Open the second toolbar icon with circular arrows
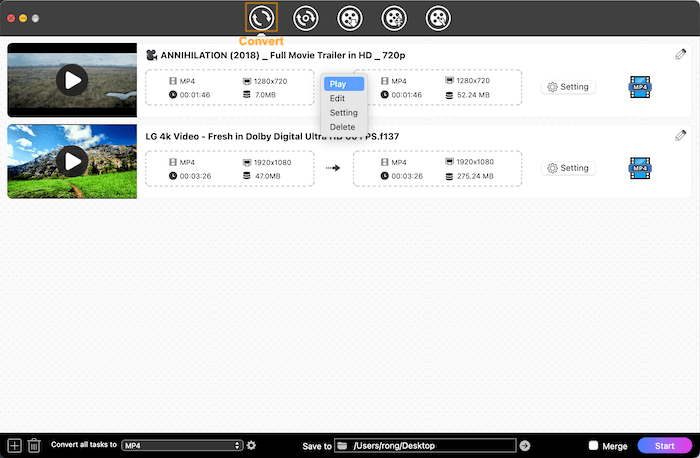Image resolution: width=700 pixels, height=458 pixels. click(x=305, y=17)
